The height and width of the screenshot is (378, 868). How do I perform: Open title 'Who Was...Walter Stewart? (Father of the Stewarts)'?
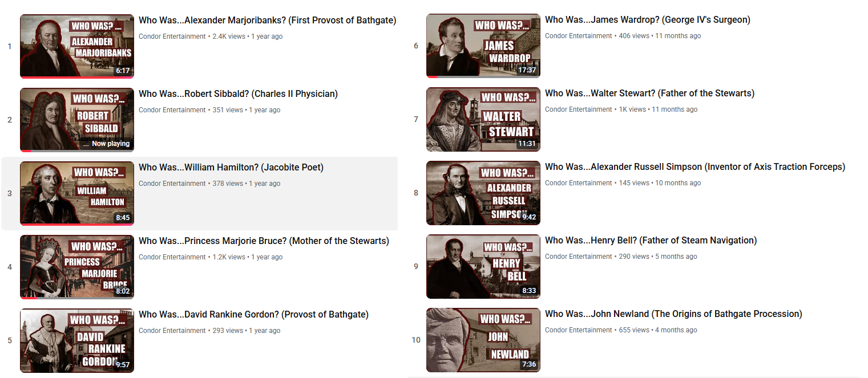point(649,94)
